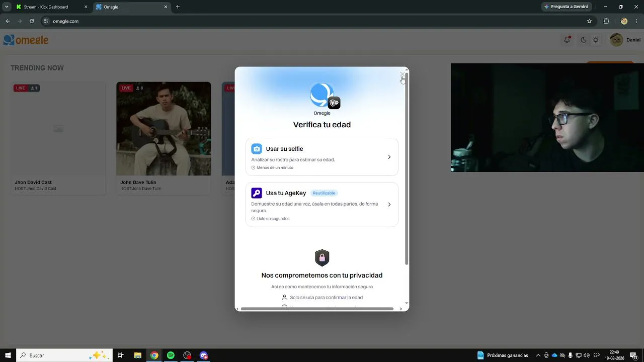Click the Jhon David Cast stream title
Viewport: 644px width, 362px height.
click(x=33, y=183)
